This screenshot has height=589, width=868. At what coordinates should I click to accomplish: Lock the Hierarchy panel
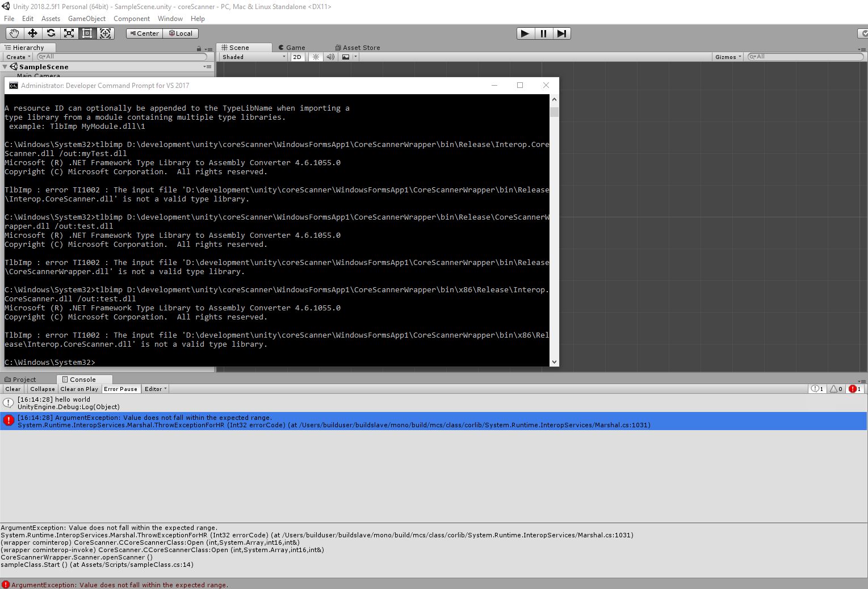(199, 49)
